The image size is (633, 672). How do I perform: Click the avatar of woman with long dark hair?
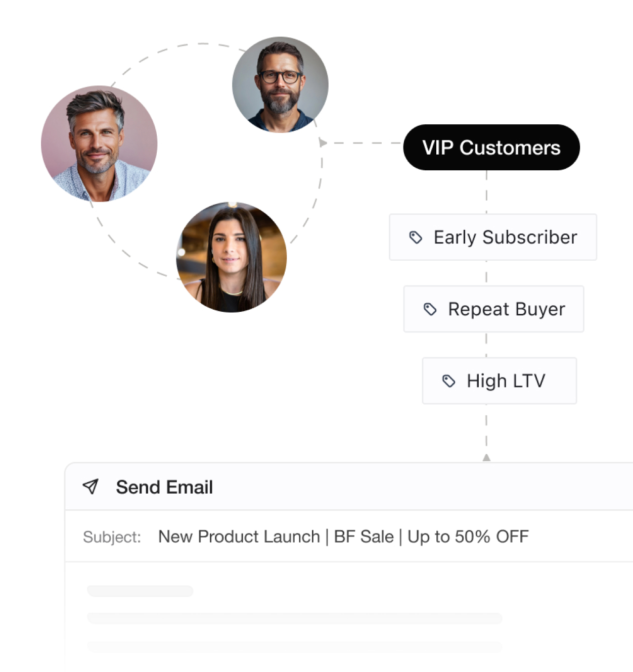click(x=231, y=257)
